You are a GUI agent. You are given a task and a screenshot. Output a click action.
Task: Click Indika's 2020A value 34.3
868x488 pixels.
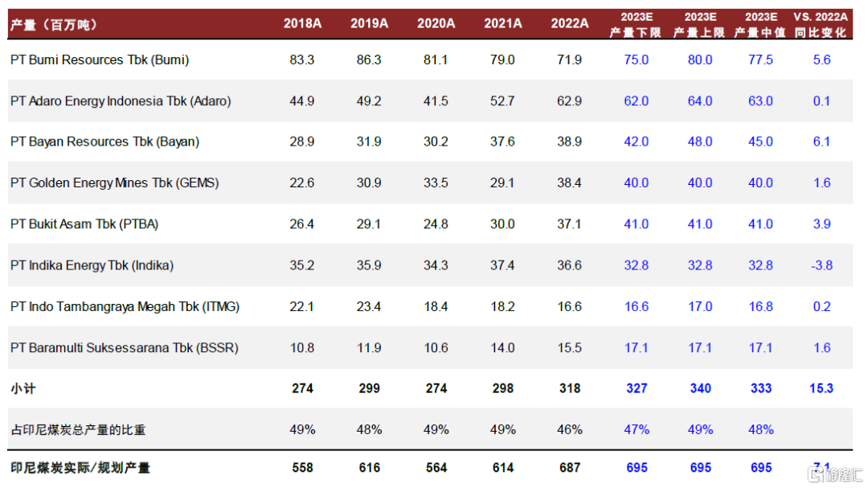pos(436,265)
